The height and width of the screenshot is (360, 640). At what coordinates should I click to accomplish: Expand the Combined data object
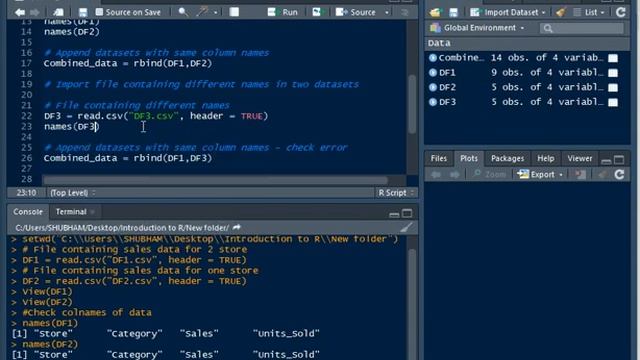433,58
